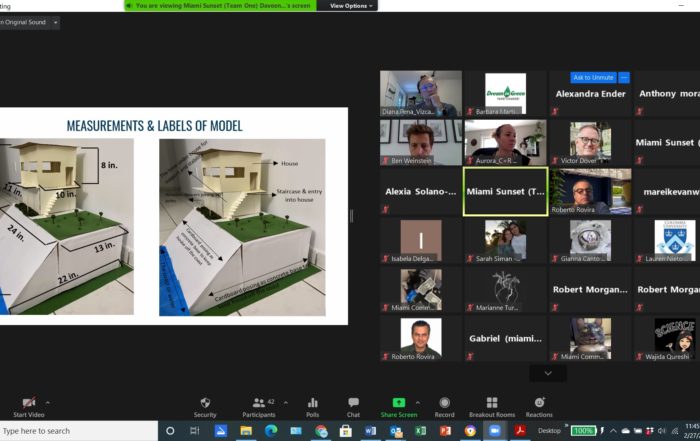The height and width of the screenshot is (441, 700).
Task: Select the Alexia Solano tile
Action: pos(421,192)
